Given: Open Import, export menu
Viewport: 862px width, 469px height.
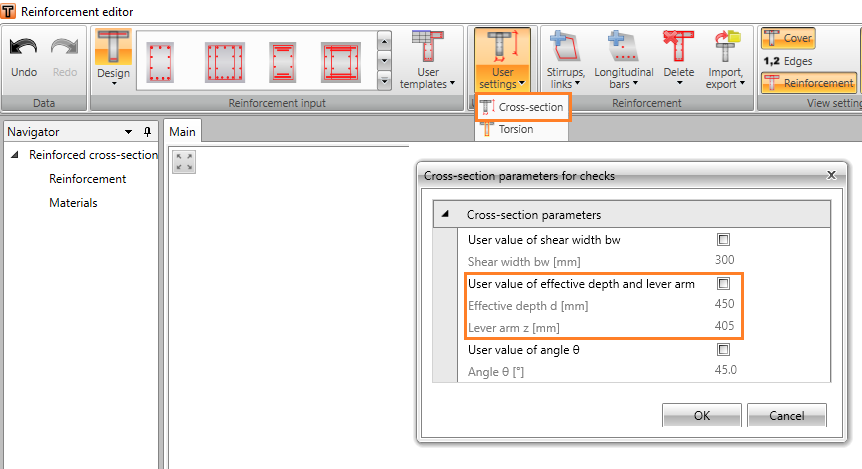Looking at the screenshot, I should coord(725,60).
